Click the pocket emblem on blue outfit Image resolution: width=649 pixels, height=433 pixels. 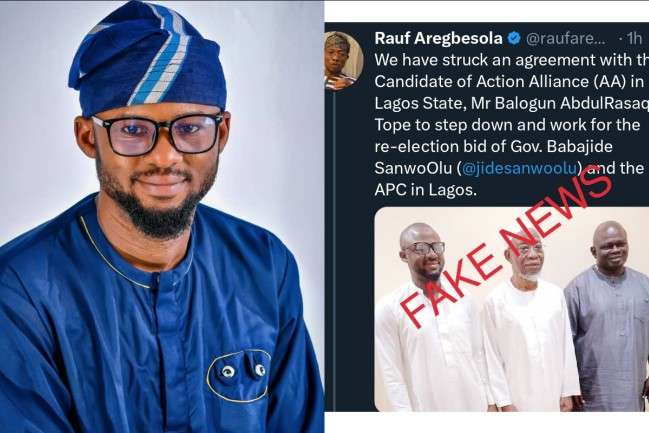tap(238, 374)
